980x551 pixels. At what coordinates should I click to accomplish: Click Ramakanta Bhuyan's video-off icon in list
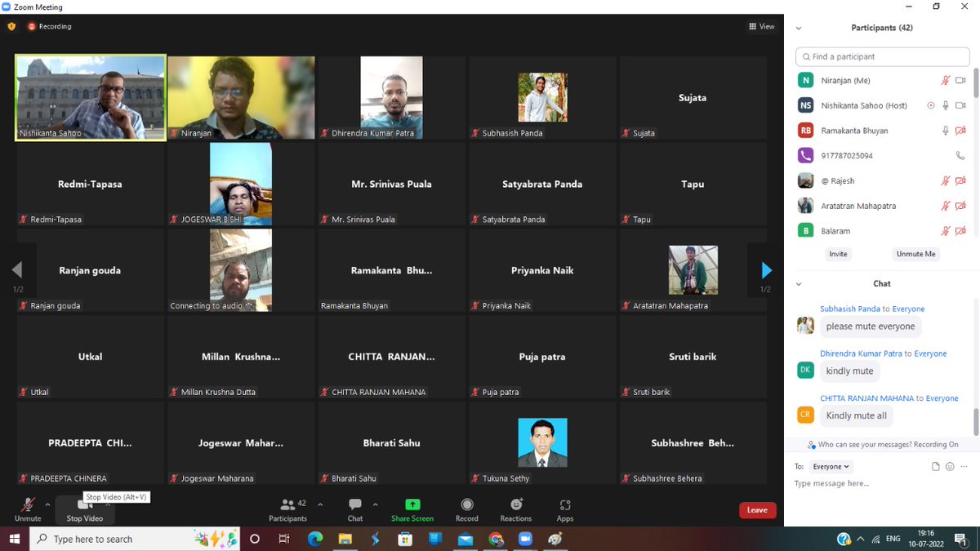(961, 131)
